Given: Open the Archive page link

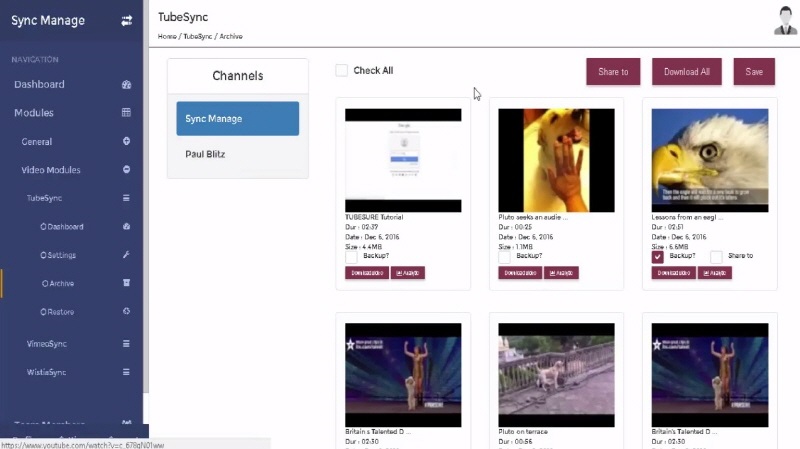Looking at the screenshot, I should [58, 283].
